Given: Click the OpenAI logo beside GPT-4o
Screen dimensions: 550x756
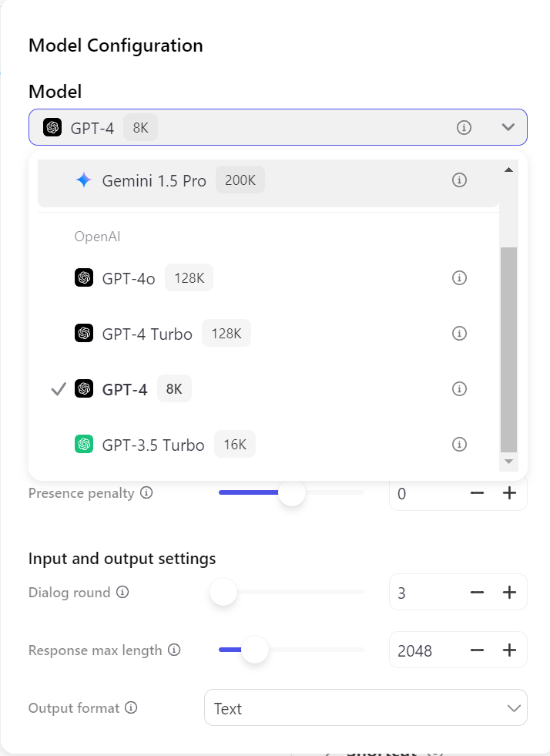Looking at the screenshot, I should [83, 277].
